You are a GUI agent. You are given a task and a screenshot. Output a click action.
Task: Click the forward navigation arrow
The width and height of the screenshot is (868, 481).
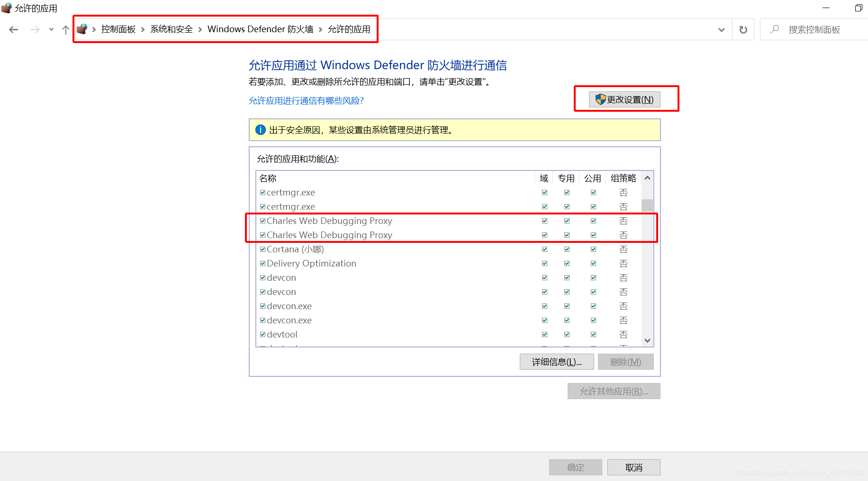(35, 29)
